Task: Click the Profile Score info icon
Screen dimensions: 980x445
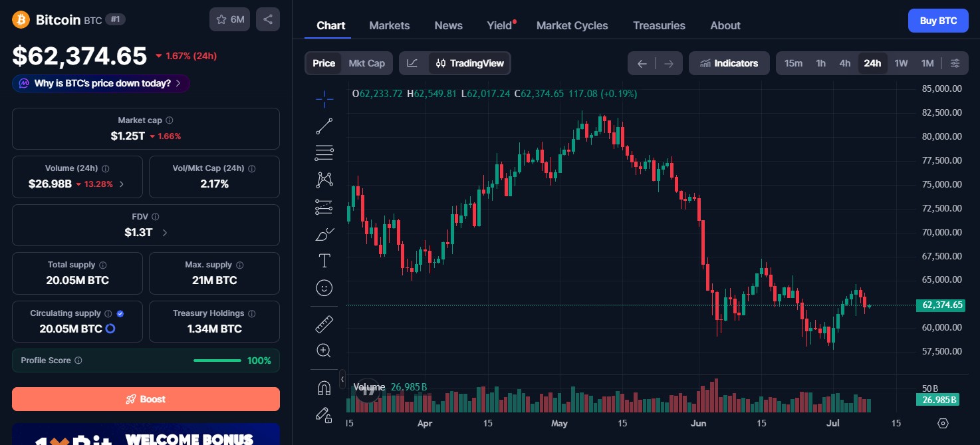Action: coord(78,361)
